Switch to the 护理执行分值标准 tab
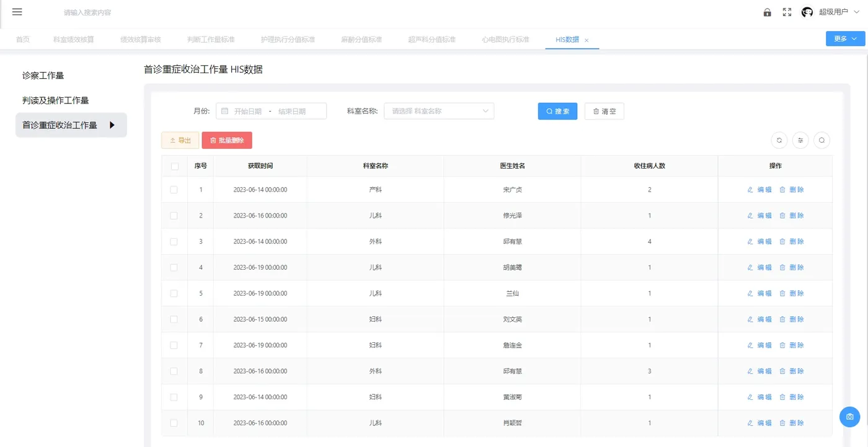Screen dimensions: 868x447 tap(288, 40)
